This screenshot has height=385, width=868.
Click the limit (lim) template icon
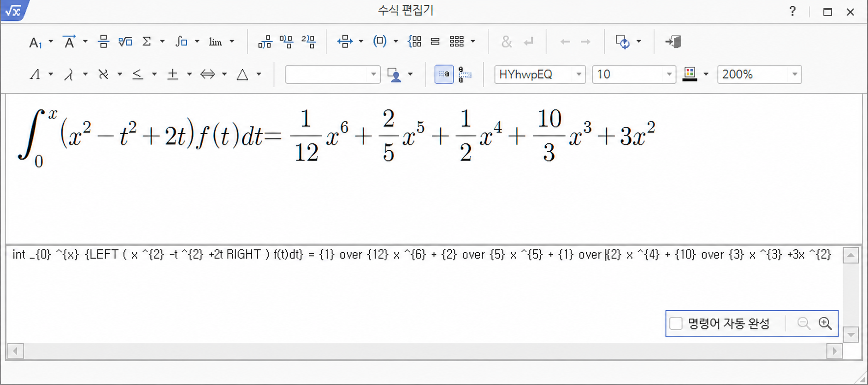coord(215,42)
